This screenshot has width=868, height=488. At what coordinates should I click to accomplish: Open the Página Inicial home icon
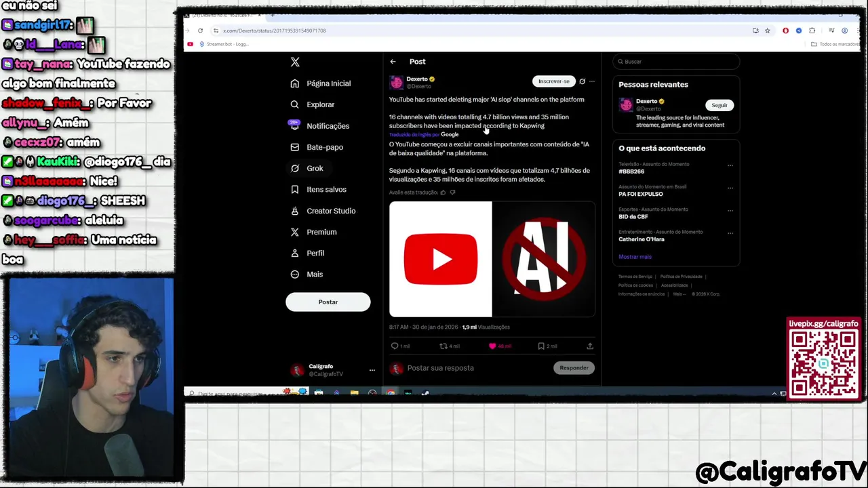click(x=294, y=83)
